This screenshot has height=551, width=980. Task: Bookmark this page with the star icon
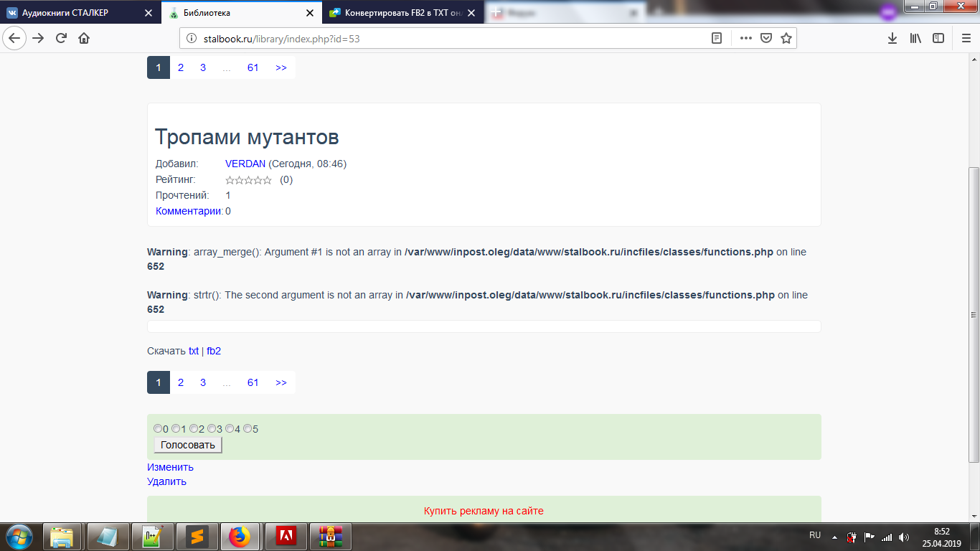[x=786, y=39]
